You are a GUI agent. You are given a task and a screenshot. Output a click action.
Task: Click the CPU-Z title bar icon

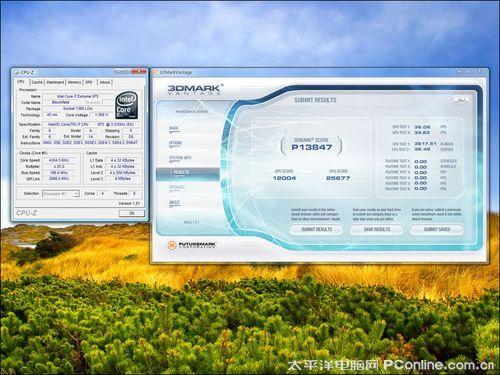coord(16,72)
